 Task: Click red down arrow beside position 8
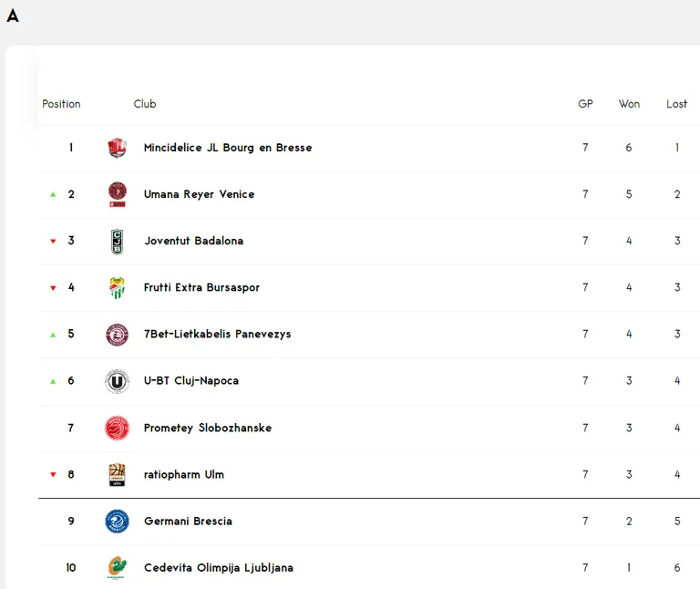tap(53, 474)
